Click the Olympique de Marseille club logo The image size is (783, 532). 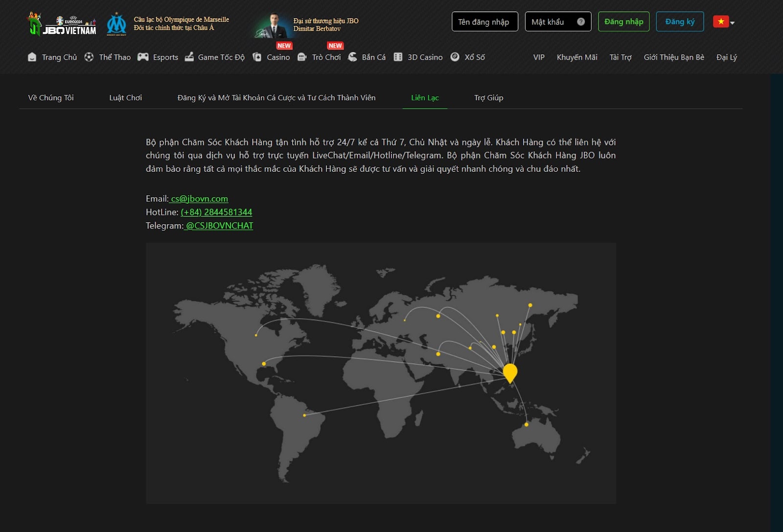coord(116,24)
